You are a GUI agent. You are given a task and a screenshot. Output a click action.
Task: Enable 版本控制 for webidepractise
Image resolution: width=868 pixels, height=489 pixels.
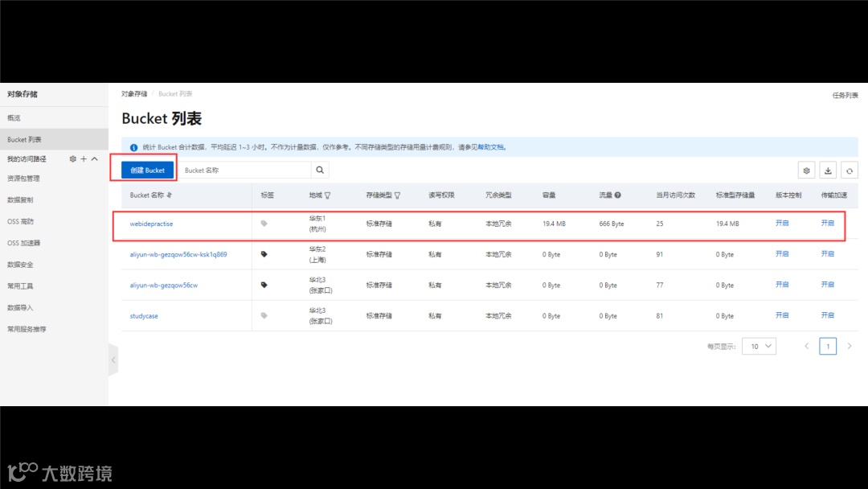[x=782, y=223]
